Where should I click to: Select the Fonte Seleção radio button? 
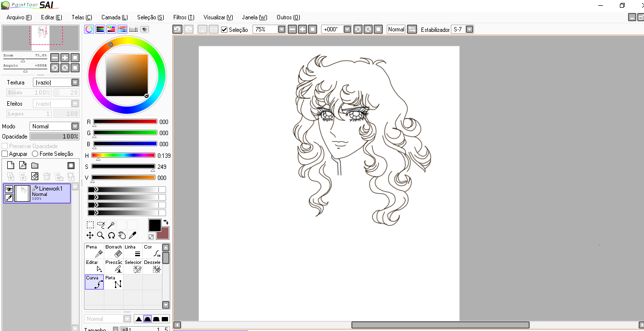click(35, 153)
